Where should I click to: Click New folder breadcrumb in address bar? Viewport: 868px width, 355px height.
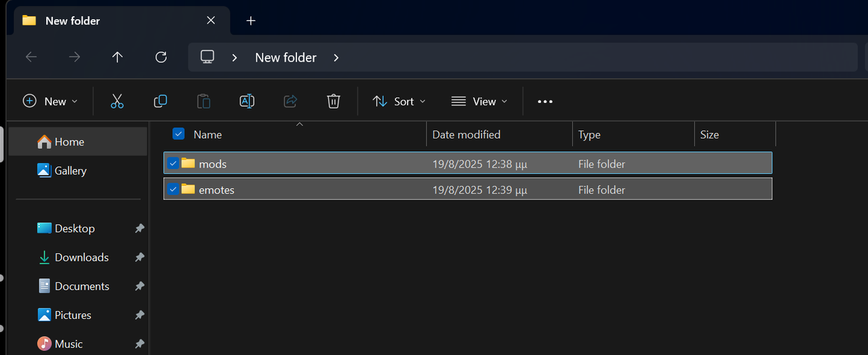(285, 58)
